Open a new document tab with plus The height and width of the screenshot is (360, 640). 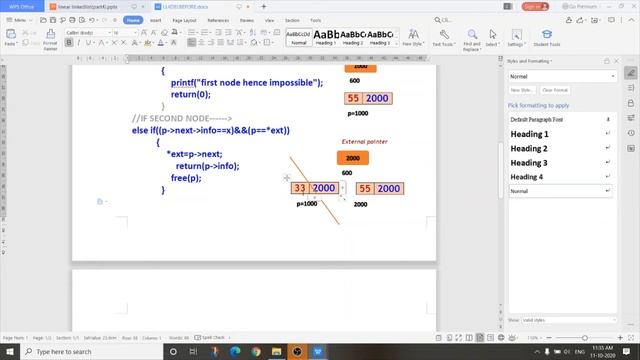point(264,7)
